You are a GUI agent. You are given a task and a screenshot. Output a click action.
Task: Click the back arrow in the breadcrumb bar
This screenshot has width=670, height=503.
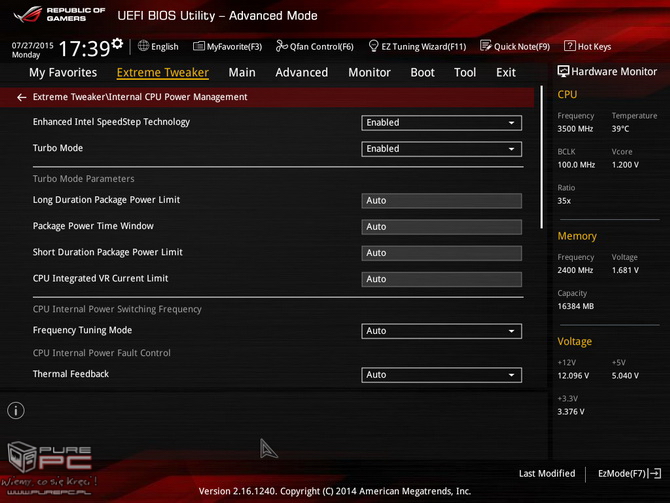click(21, 97)
